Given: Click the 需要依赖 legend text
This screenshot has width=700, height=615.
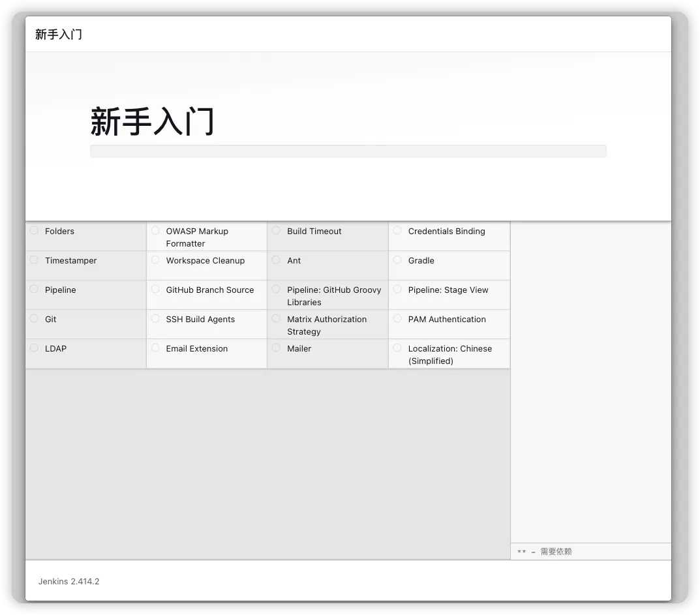Looking at the screenshot, I should (556, 552).
